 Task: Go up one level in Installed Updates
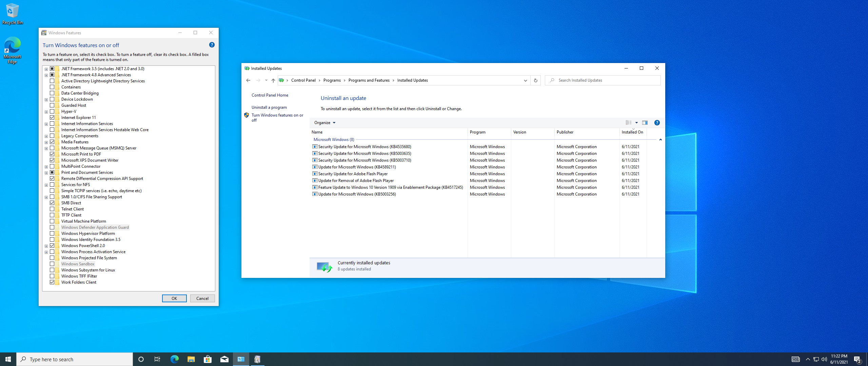click(273, 80)
